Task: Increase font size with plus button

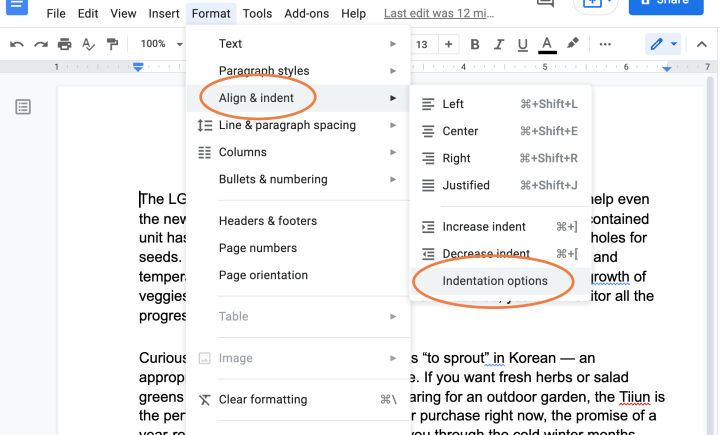Action: [449, 44]
